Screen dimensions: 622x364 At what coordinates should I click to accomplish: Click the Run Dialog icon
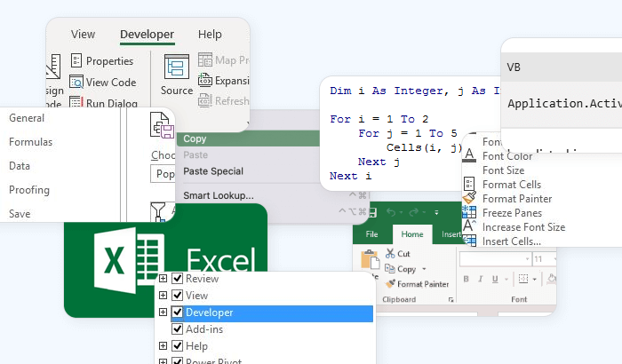pos(76,103)
